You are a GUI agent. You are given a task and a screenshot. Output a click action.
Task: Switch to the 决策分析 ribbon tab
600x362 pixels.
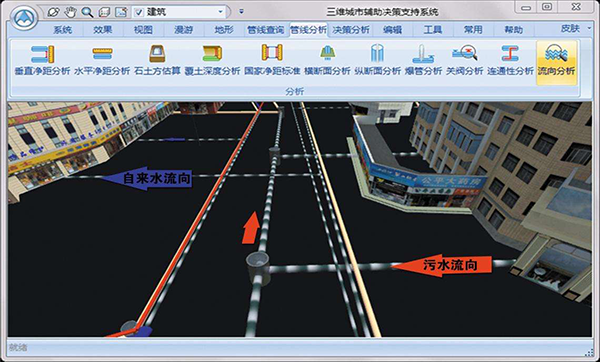pos(351,29)
